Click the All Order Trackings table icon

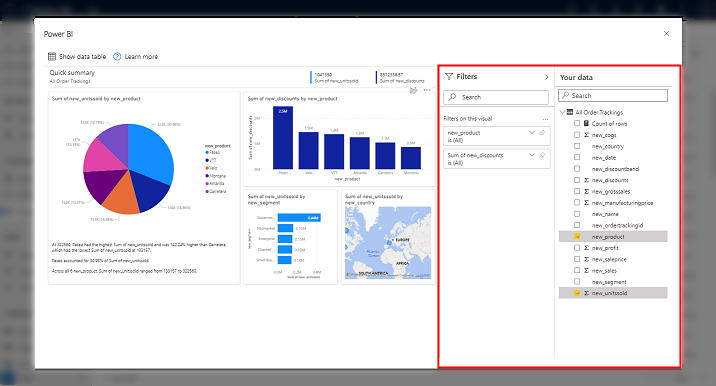tap(570, 112)
